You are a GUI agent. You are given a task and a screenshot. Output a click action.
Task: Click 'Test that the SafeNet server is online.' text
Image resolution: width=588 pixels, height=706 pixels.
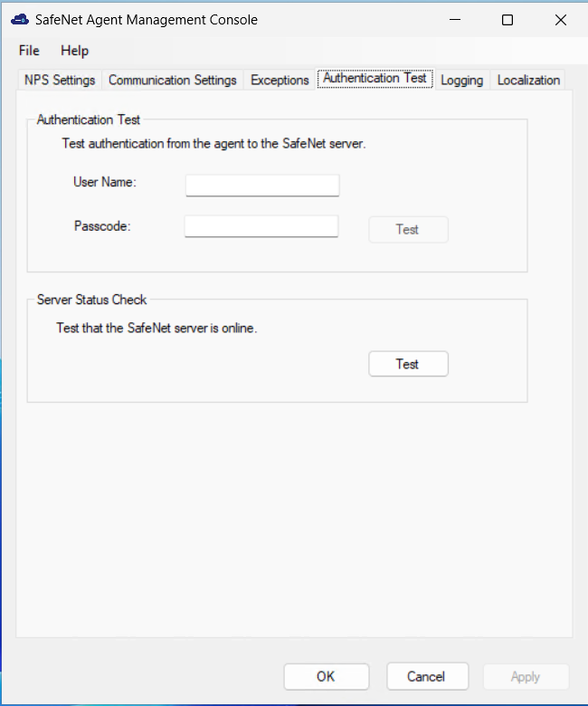[156, 328]
